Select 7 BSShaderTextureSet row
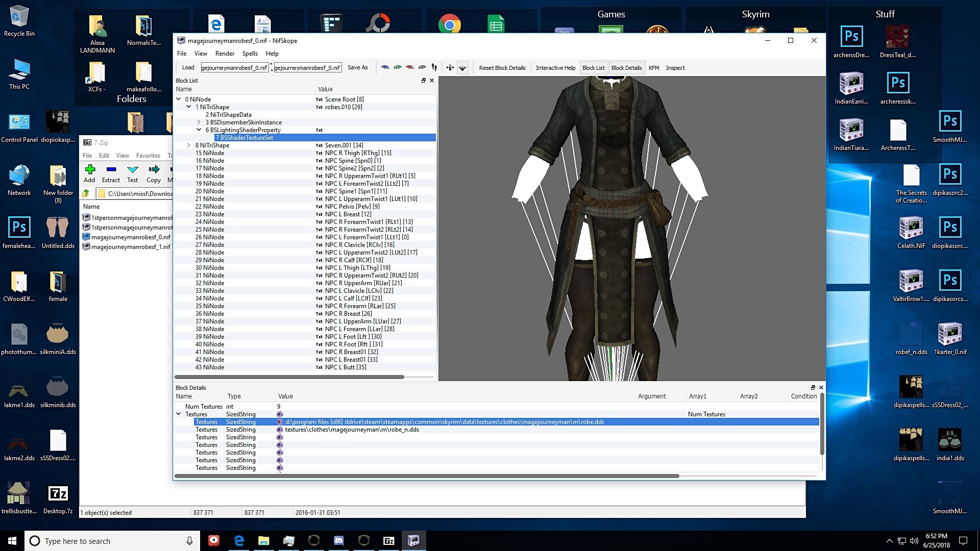 (x=305, y=138)
